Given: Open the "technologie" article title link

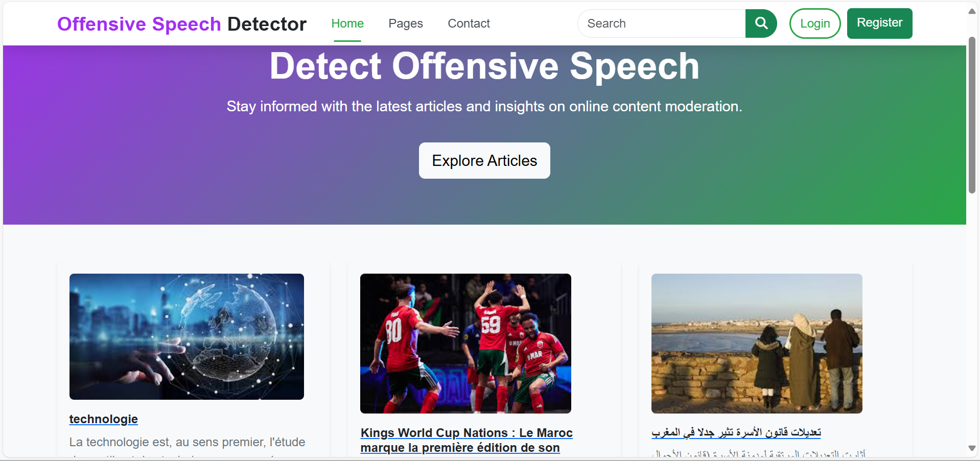Looking at the screenshot, I should tap(104, 419).
